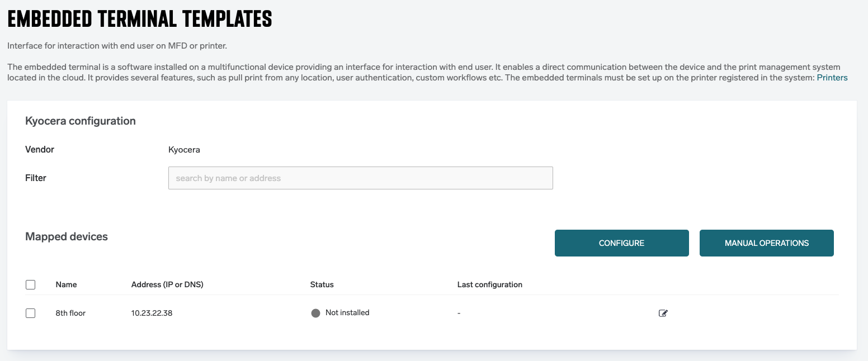Click the Filter field label
This screenshot has width=868, height=361.
click(36, 178)
